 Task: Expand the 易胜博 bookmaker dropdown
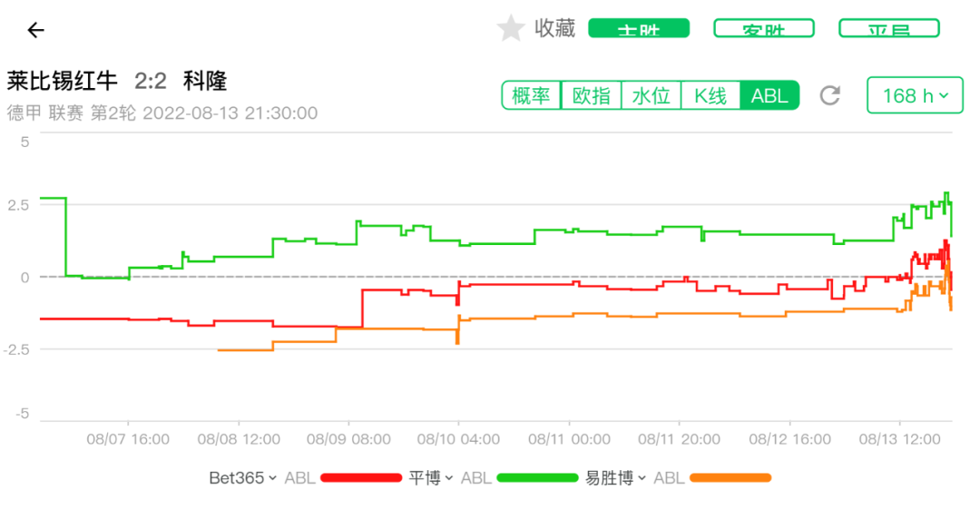click(x=615, y=477)
